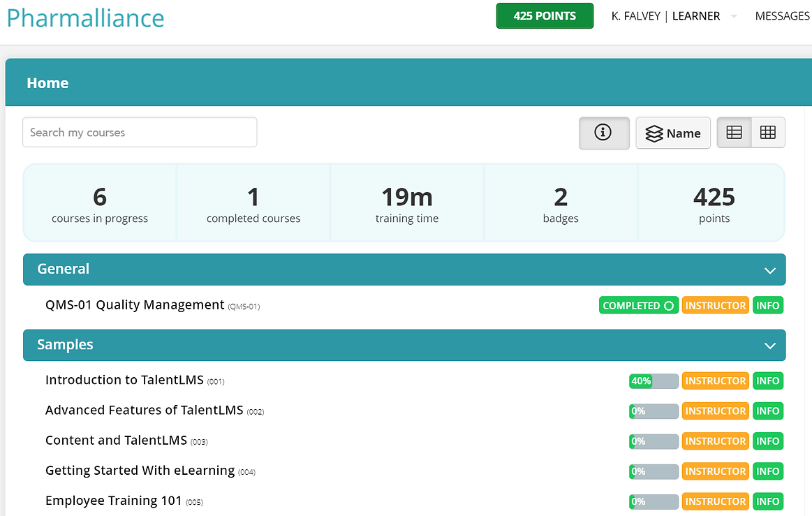Screen dimensions: 812x516
Task: Open the Name sort/group button
Action: (672, 133)
